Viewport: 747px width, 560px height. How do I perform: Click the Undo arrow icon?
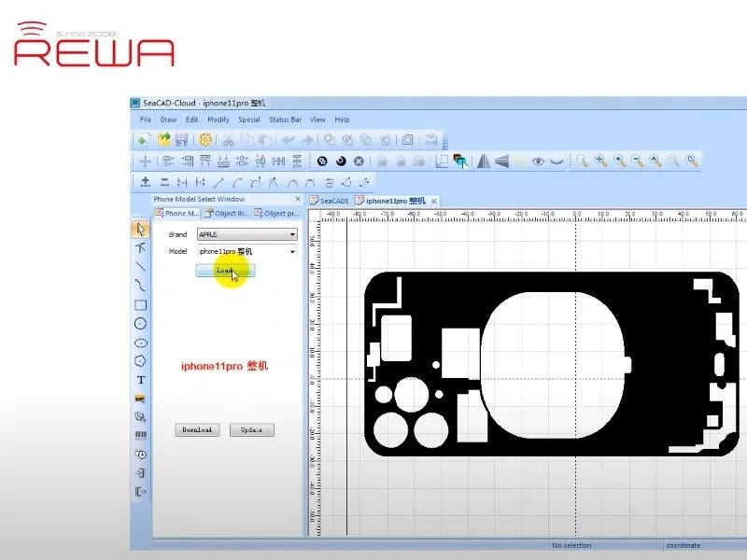tap(288, 139)
